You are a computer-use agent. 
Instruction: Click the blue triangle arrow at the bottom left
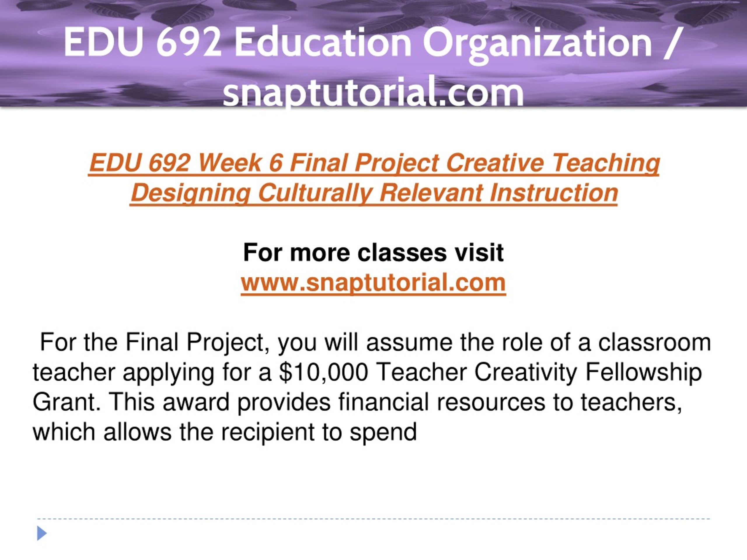[x=42, y=533]
